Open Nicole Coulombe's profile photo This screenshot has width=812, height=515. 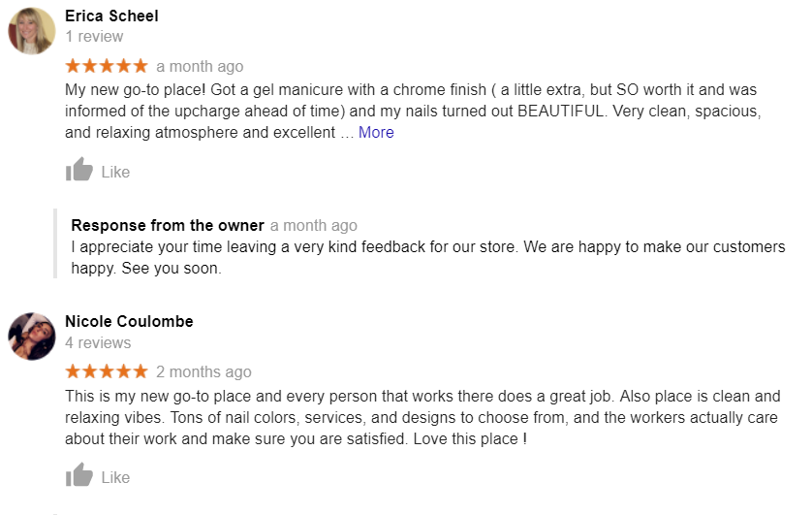32,337
